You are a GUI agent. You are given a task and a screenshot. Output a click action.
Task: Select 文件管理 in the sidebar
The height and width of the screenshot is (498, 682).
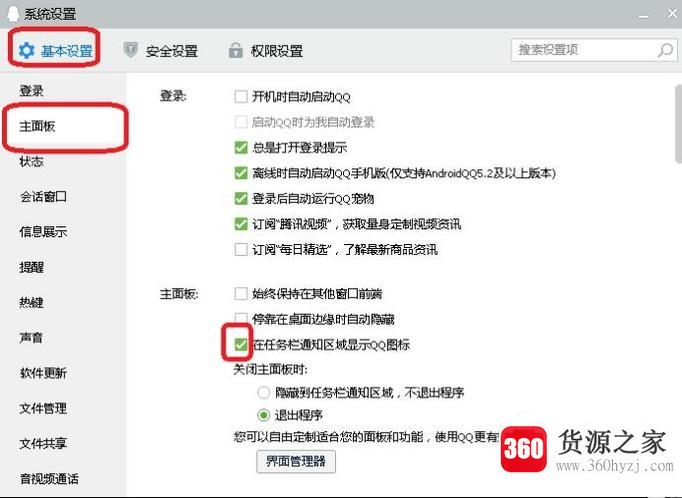tap(43, 408)
